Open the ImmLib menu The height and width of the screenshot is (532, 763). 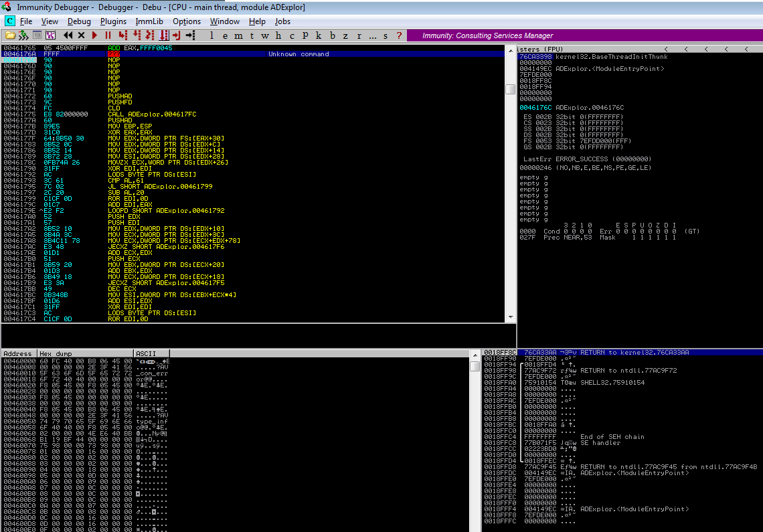pos(149,21)
